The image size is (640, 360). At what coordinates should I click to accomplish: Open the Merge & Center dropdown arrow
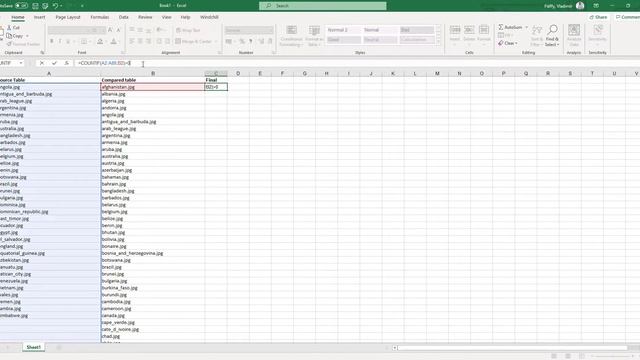tap(216, 41)
